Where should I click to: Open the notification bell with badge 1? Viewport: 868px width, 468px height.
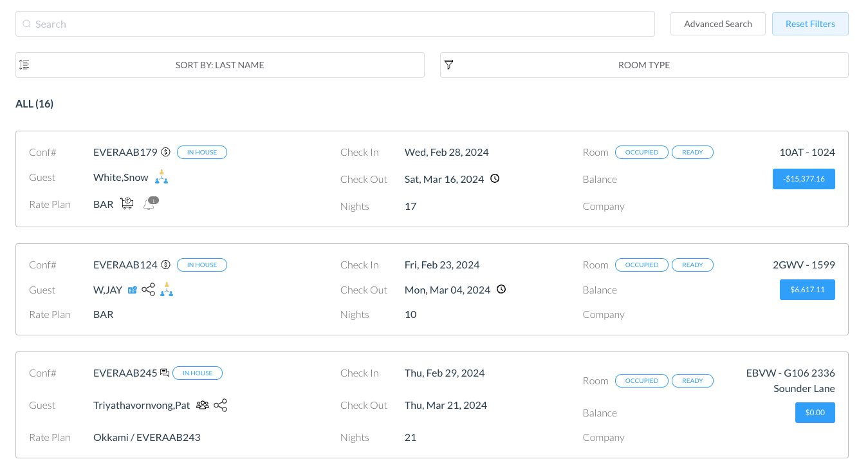tap(149, 204)
